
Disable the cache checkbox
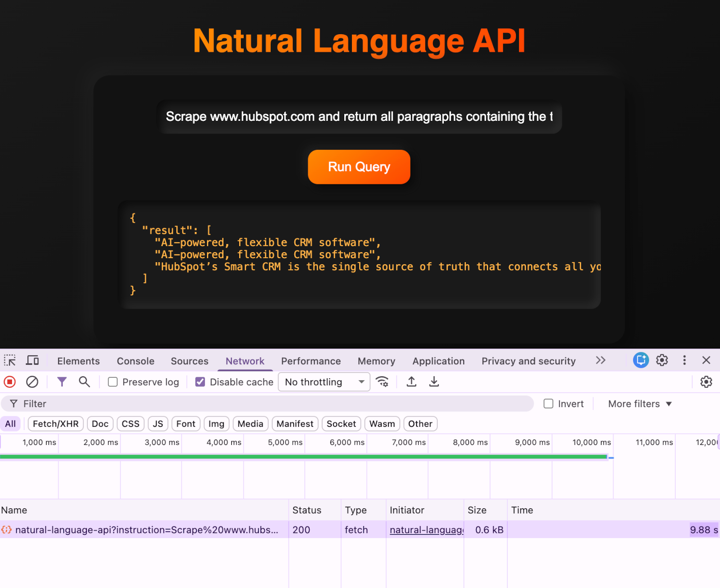pyautogui.click(x=200, y=382)
